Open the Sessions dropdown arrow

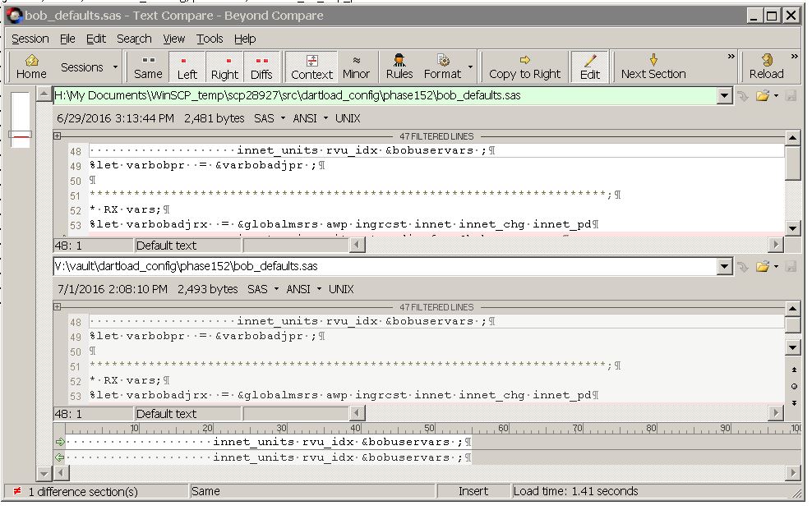pyautogui.click(x=115, y=67)
